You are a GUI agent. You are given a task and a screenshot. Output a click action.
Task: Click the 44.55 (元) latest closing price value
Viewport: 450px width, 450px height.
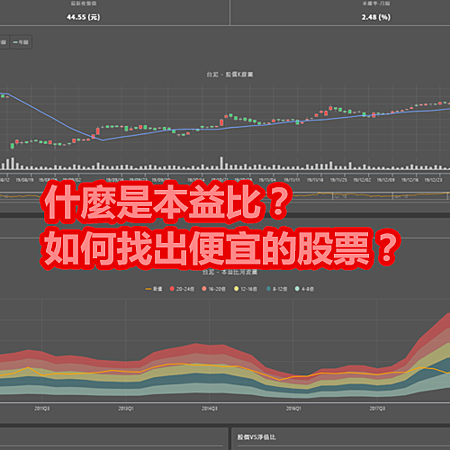(x=83, y=17)
